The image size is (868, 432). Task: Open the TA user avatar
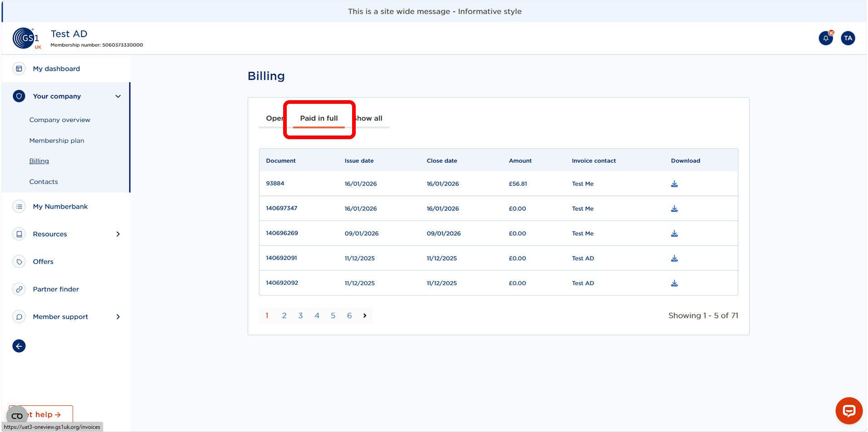pos(848,38)
